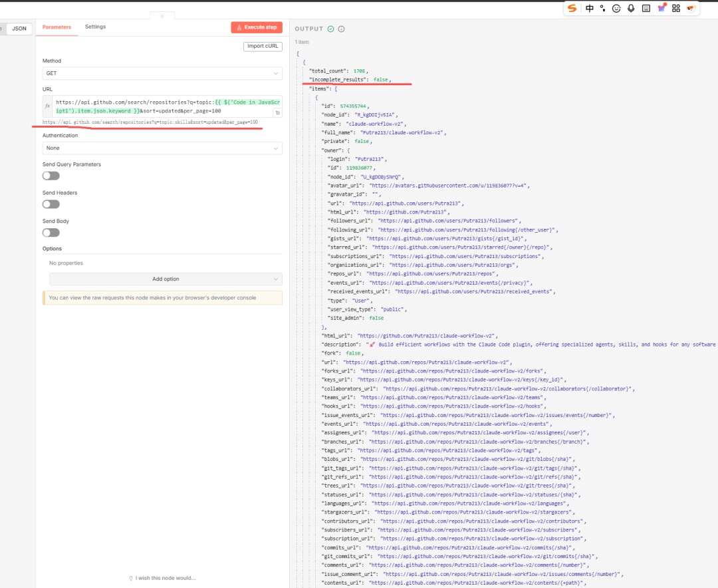Screen dimensions: 718x588
Task: Select the JSON view tab
Action: [20, 29]
